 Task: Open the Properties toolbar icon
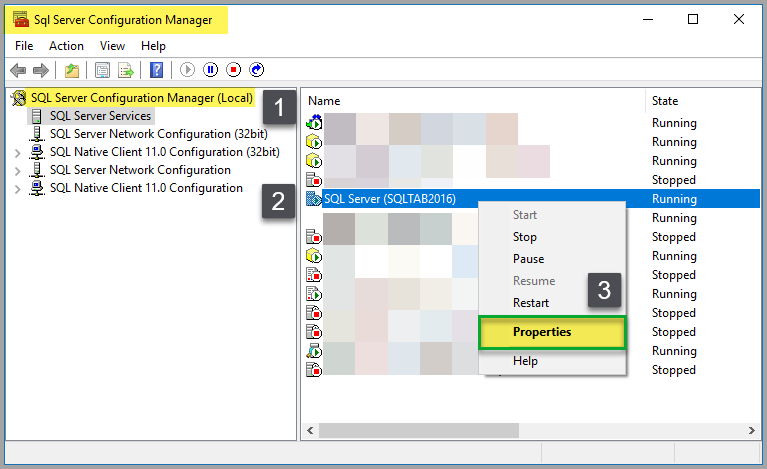click(102, 70)
